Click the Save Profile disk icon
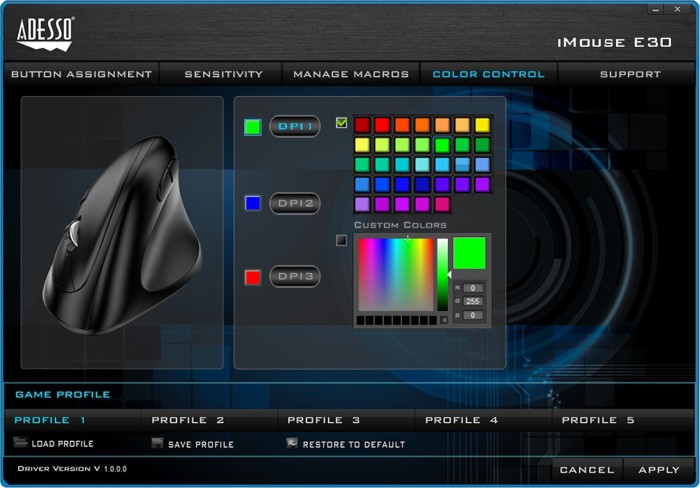 157,443
